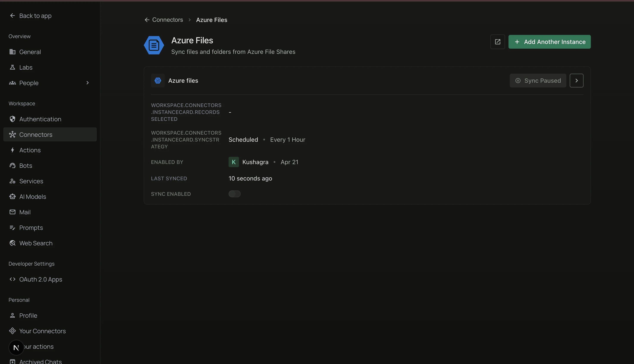Open Your Connectors personal page

point(50,331)
